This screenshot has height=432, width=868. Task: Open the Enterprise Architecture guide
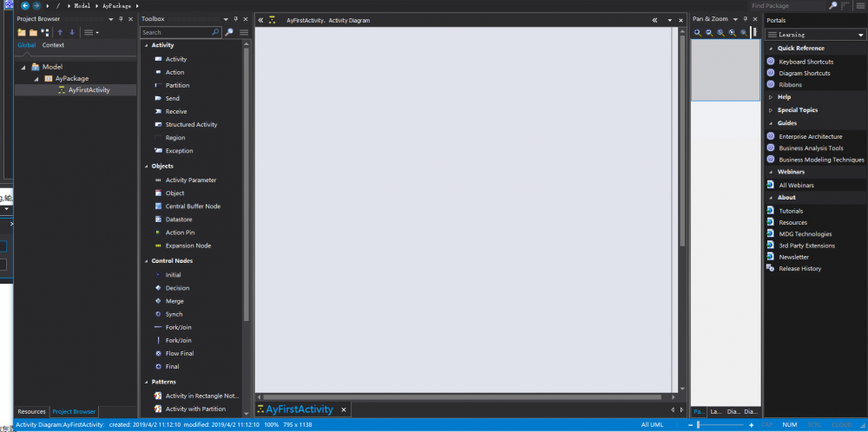click(811, 136)
